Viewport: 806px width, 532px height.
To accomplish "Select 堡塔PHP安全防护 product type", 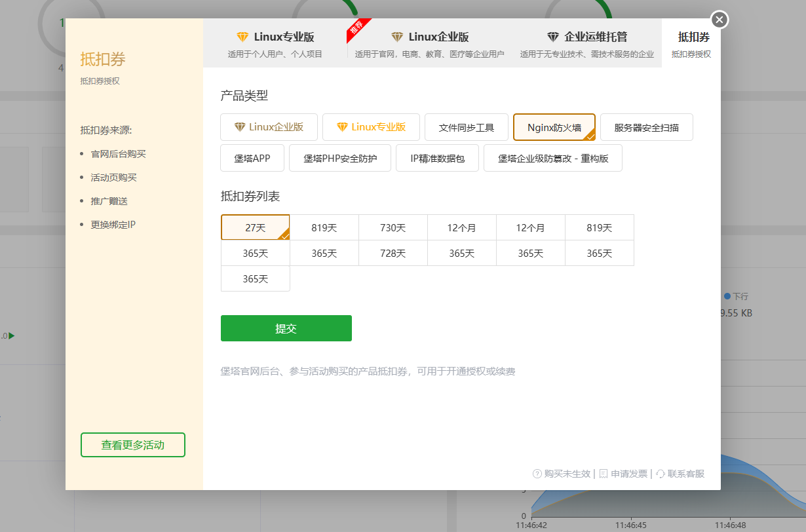I will click(x=340, y=158).
